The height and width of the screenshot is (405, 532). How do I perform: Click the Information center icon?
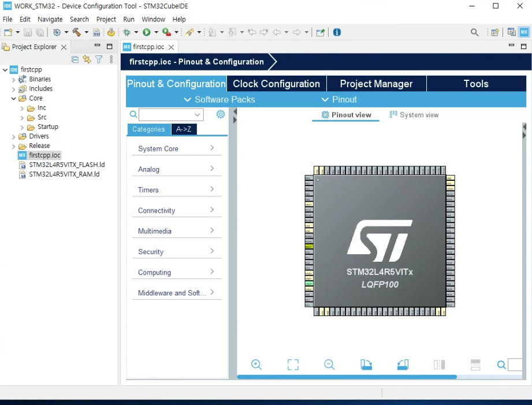(337, 32)
